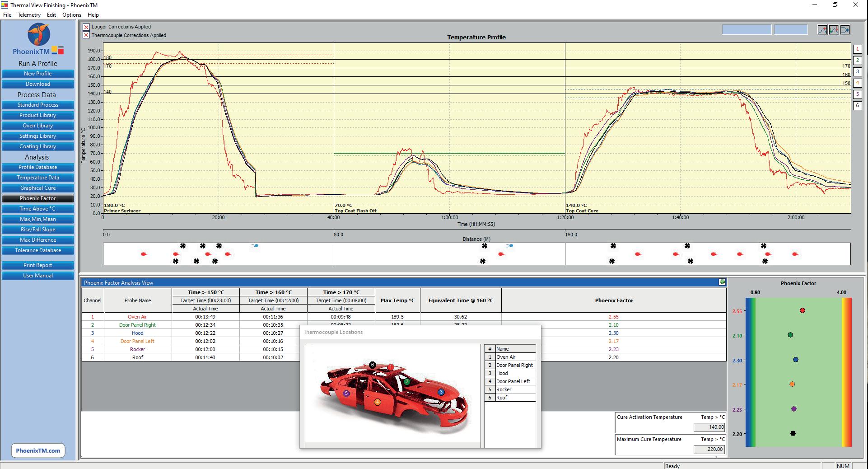Show the Temperature Data analysis
This screenshot has height=469, width=868.
[x=38, y=178]
